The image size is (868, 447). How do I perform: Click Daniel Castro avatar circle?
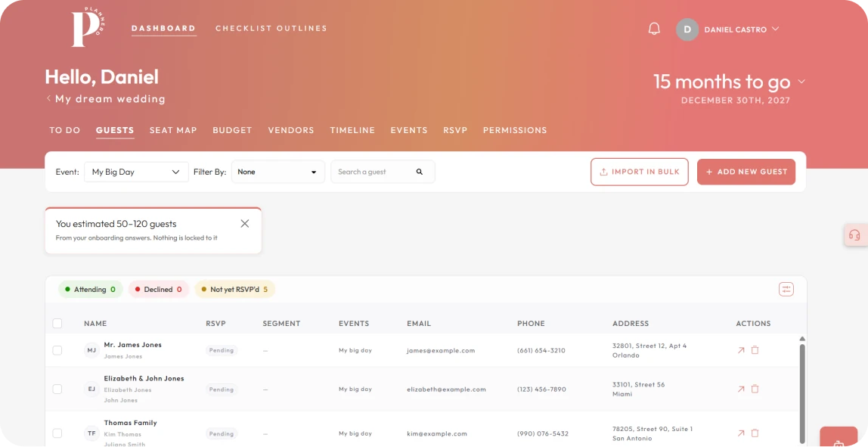687,29
